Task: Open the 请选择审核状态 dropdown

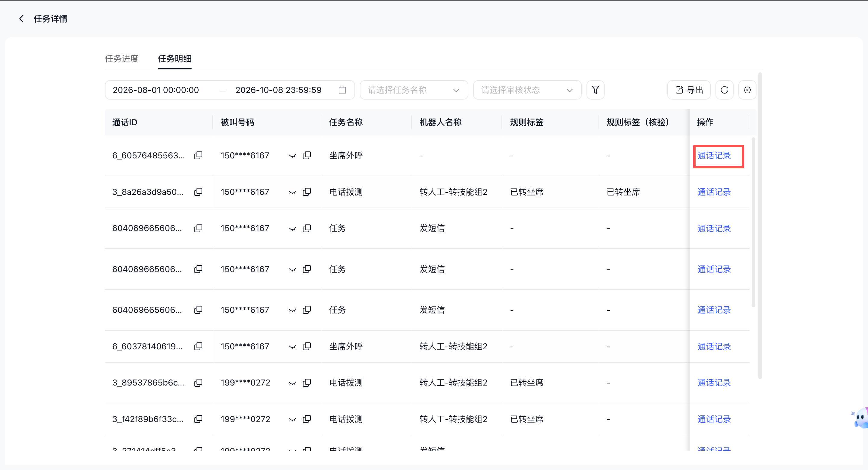Action: 527,90
